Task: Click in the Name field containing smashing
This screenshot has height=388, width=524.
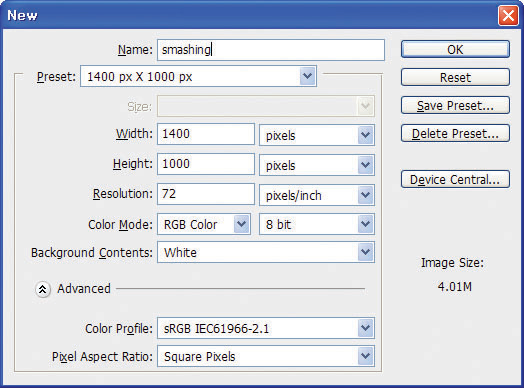Action: click(271, 50)
